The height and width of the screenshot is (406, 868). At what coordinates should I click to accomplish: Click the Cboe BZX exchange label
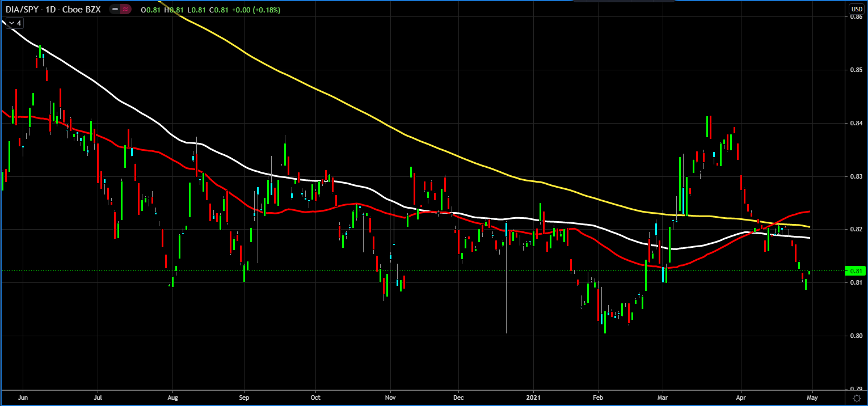click(81, 10)
